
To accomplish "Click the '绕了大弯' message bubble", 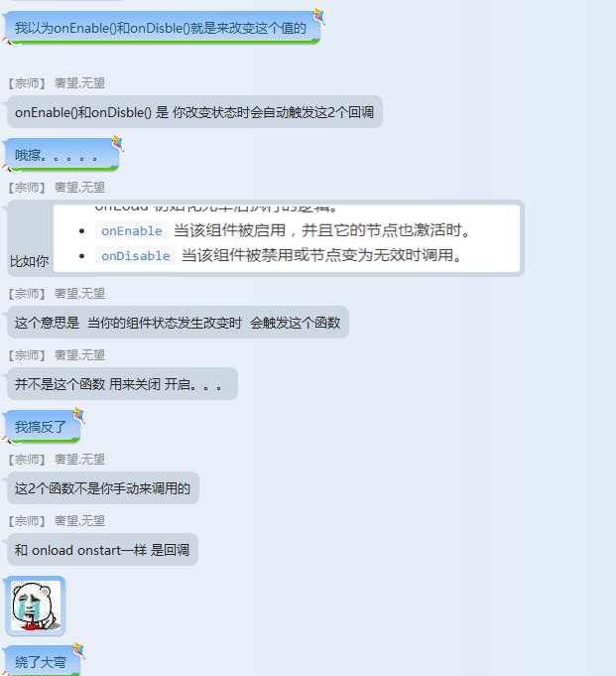I will coord(43,661).
